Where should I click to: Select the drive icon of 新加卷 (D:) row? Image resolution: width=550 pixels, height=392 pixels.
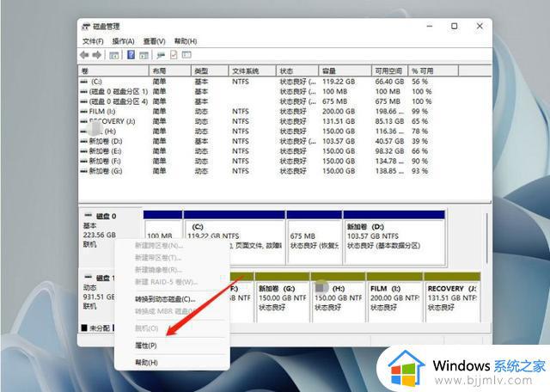84,141
